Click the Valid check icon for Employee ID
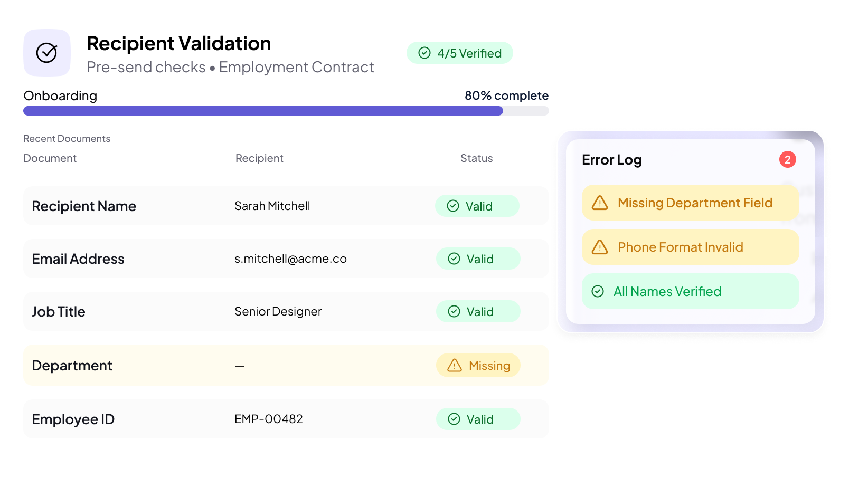Image resolution: width=868 pixels, height=478 pixels. (454, 419)
